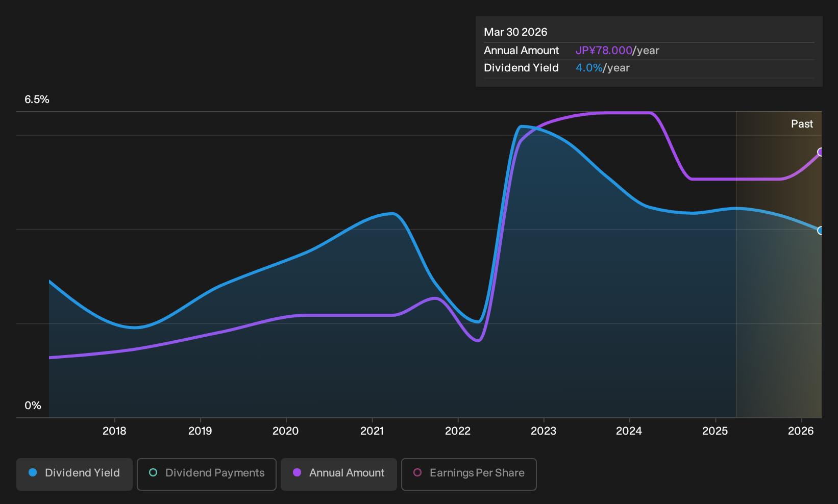Click the Past label in forecast region

tap(802, 124)
